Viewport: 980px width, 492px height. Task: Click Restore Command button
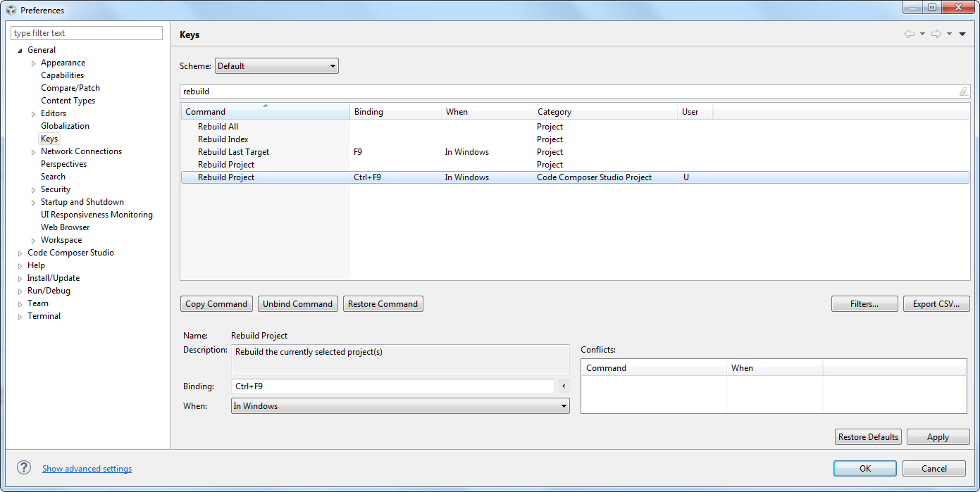pos(383,304)
